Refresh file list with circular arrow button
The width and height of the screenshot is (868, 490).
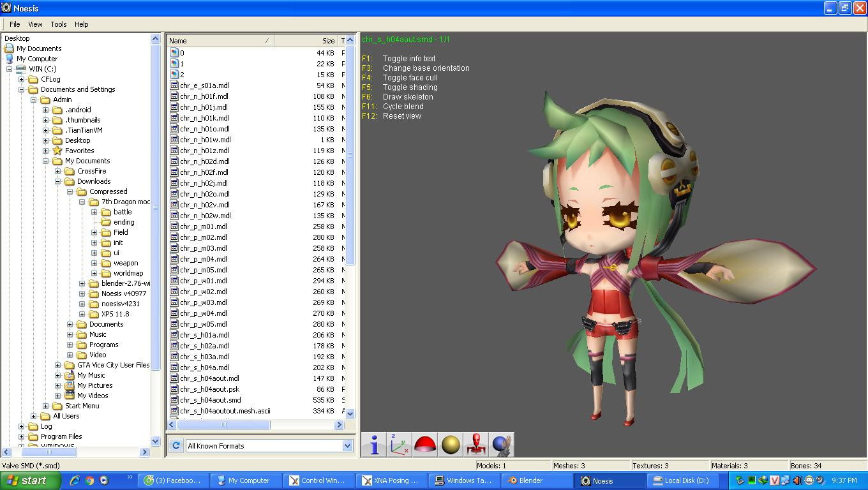pos(176,445)
